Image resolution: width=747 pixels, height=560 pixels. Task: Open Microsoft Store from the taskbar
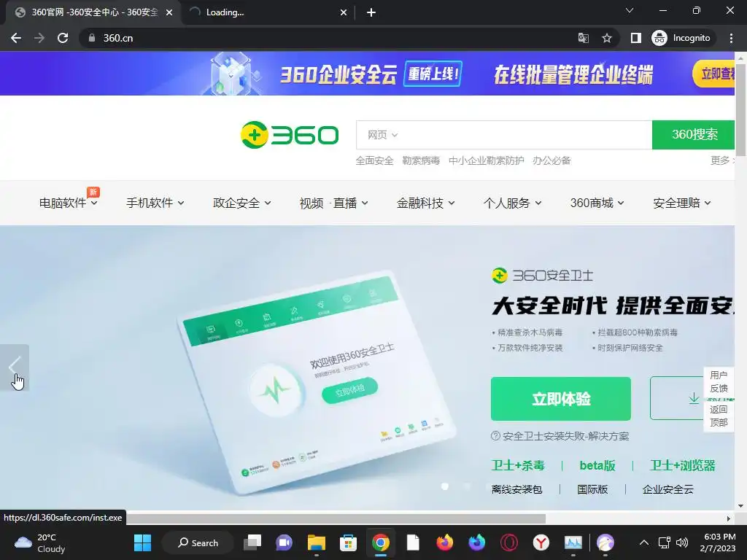(348, 542)
